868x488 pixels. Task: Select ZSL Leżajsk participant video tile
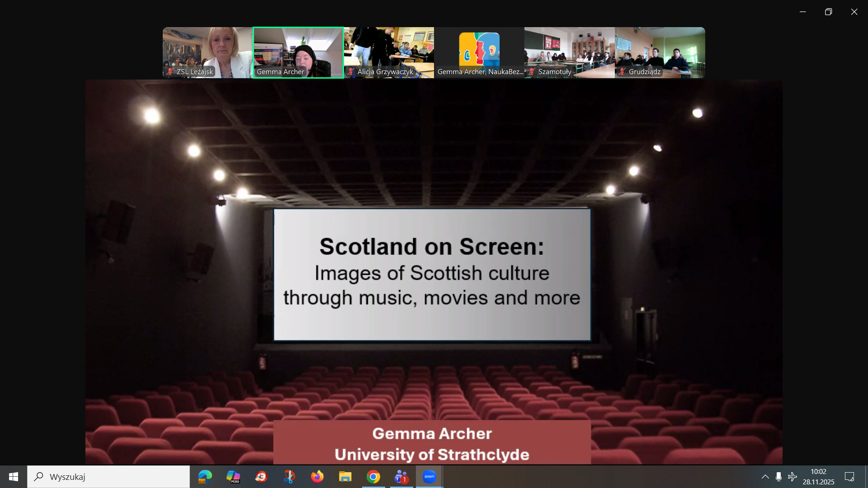[208, 52]
